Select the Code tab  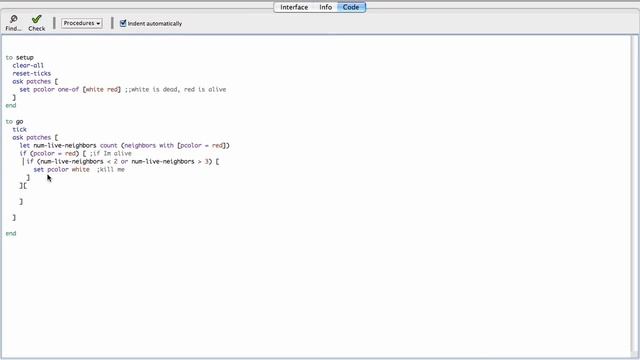(351, 7)
